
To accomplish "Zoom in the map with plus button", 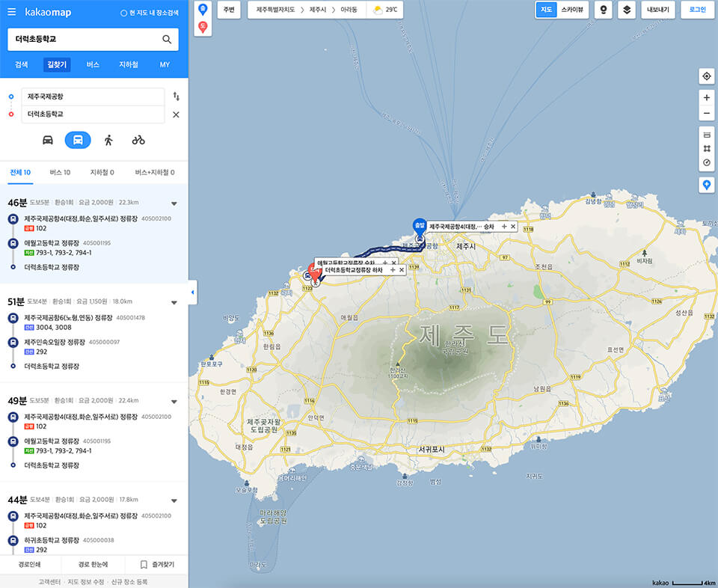I will pyautogui.click(x=707, y=97).
